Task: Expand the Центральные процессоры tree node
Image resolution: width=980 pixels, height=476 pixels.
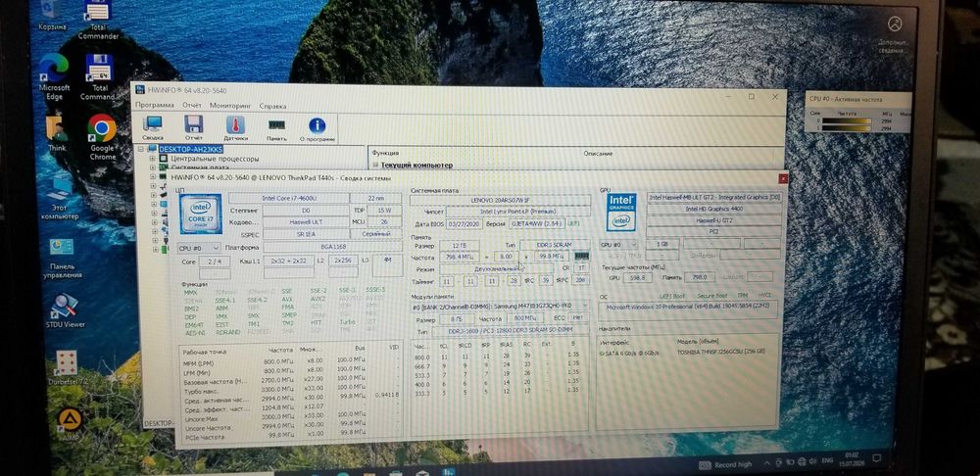Action: click(x=152, y=159)
